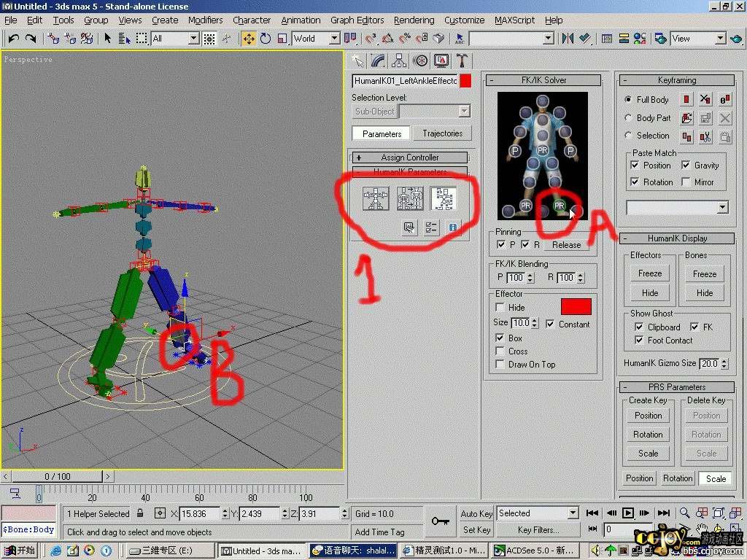The width and height of the screenshot is (747, 560).
Task: Enable the Draw On Top checkbox
Action: [x=500, y=365]
